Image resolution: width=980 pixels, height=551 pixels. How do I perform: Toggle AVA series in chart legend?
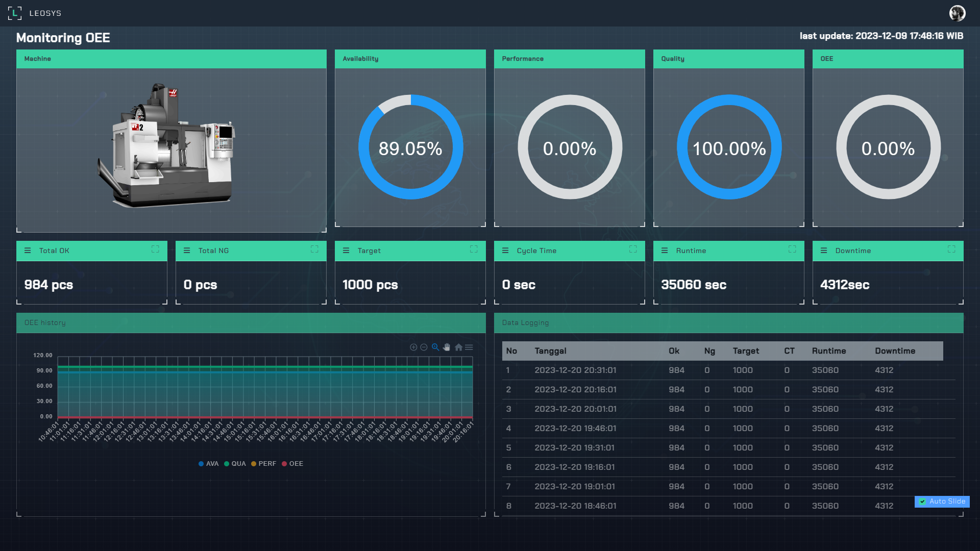click(209, 464)
